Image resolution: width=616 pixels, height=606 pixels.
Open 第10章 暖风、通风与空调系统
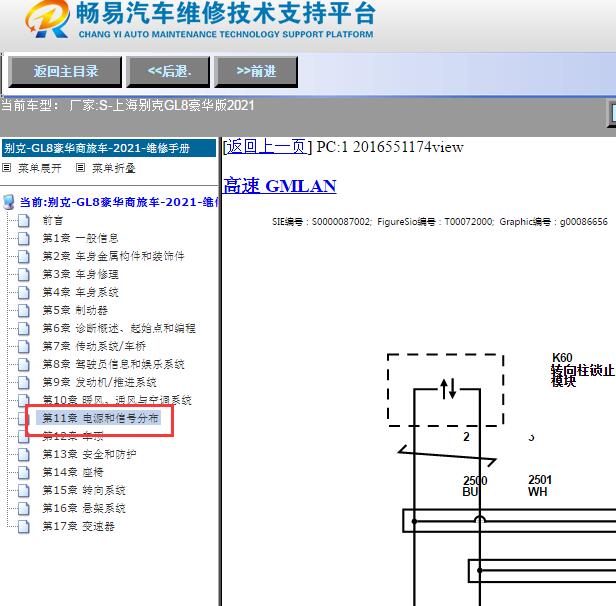117,400
